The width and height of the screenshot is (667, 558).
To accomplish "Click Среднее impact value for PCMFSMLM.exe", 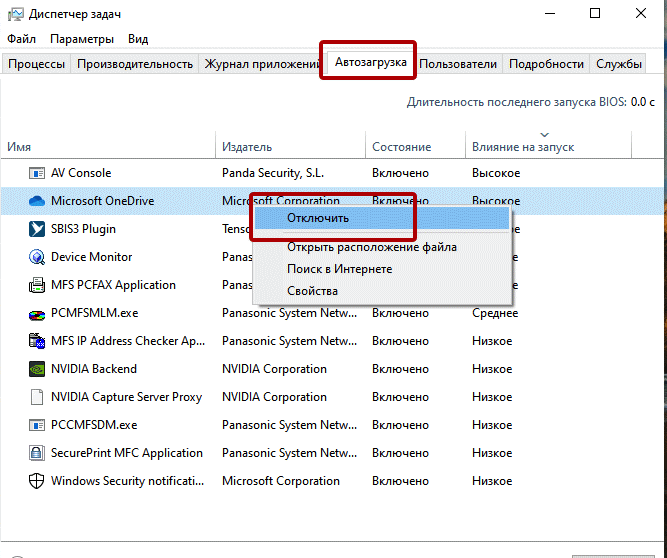I will (x=495, y=313).
